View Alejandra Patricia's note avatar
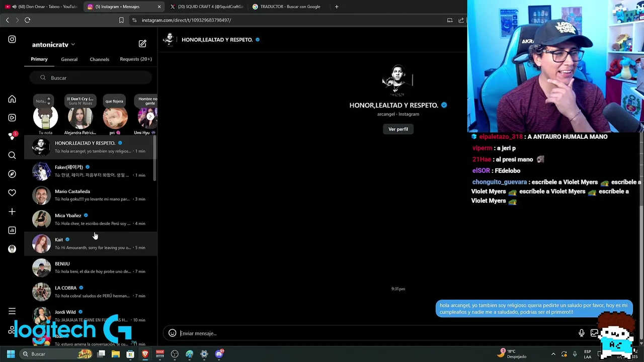This screenshot has width=644, height=362. click(80, 118)
